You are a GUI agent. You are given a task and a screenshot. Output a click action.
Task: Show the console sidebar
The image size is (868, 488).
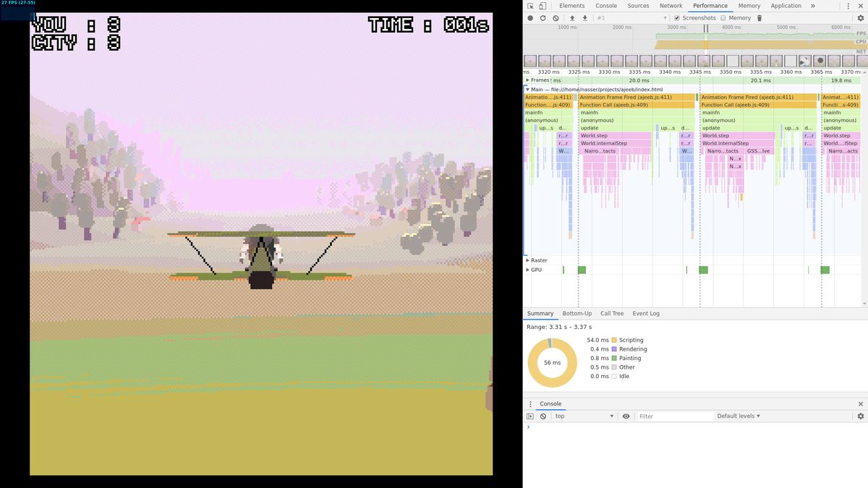pyautogui.click(x=530, y=416)
